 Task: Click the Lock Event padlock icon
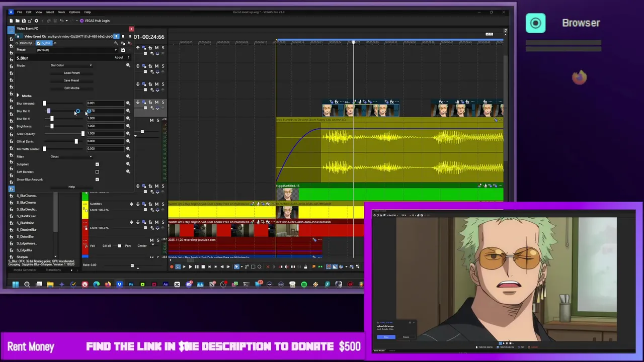305,266
